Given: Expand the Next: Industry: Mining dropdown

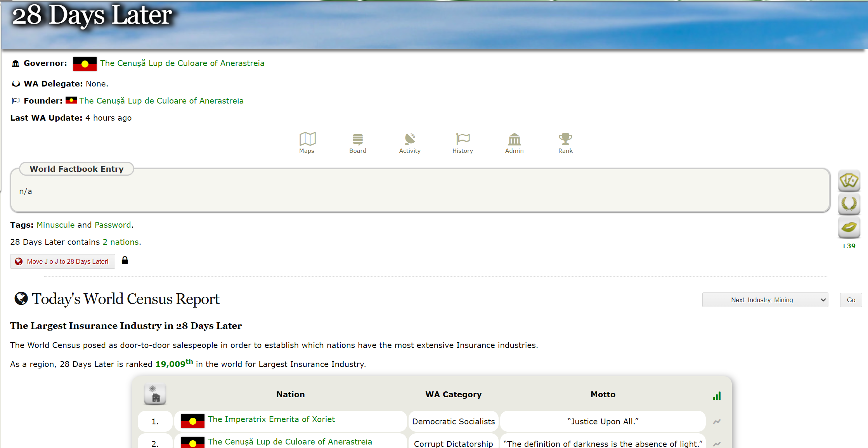Looking at the screenshot, I should click(x=765, y=300).
